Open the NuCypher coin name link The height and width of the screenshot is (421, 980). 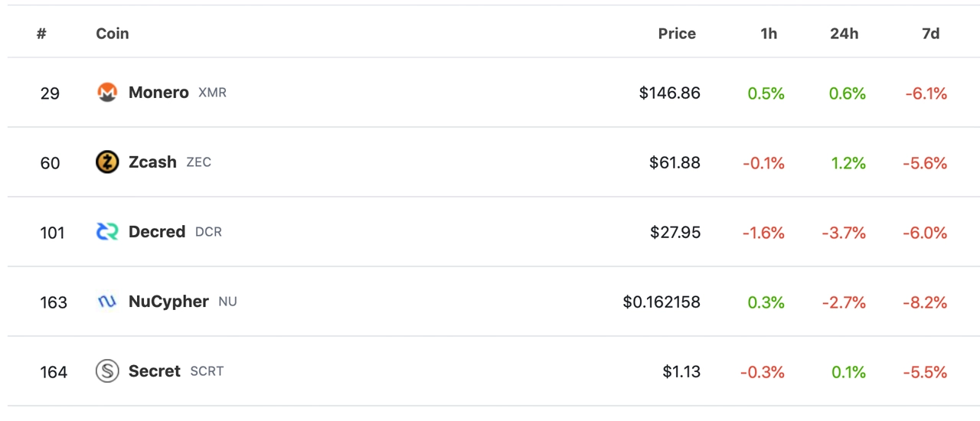click(x=168, y=302)
